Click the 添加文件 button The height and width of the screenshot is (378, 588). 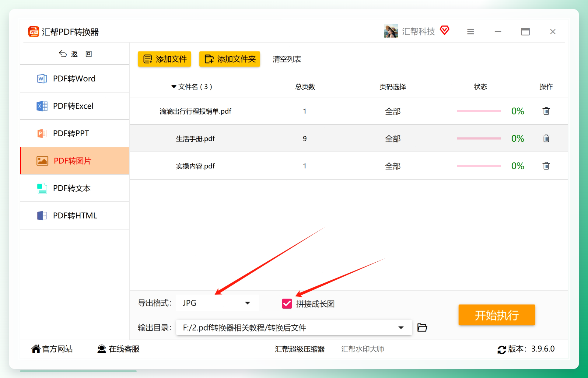[164, 59]
